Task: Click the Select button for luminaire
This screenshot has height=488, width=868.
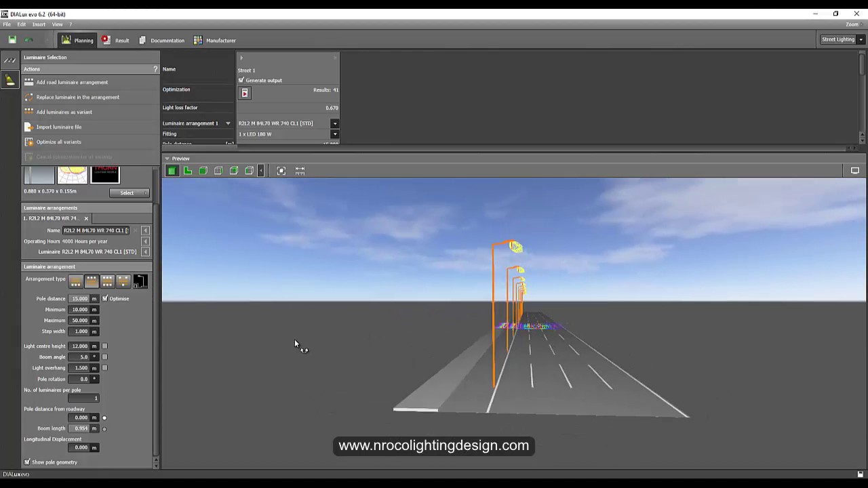Action: tap(129, 192)
